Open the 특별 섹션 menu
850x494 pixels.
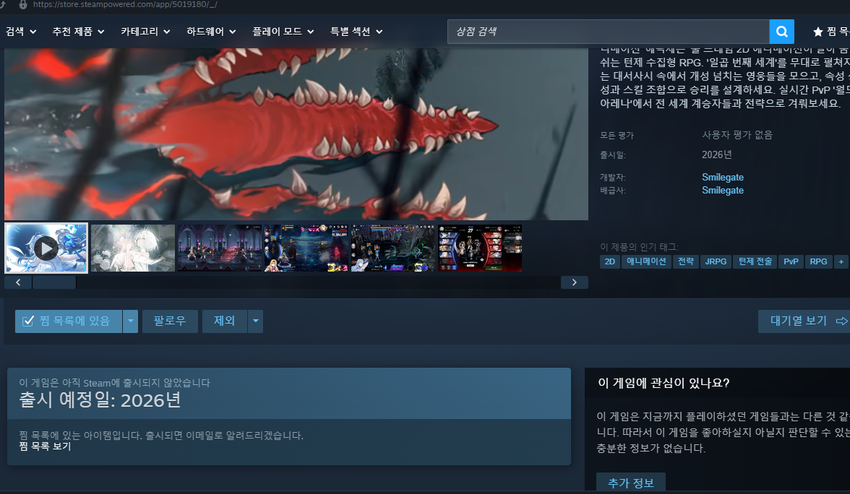point(356,31)
